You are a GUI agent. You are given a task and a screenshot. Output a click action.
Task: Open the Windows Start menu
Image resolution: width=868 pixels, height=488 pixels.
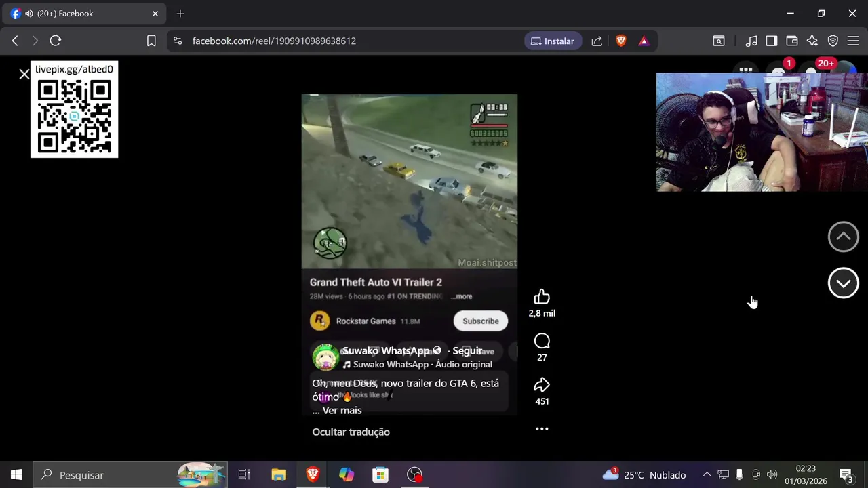[x=16, y=475]
